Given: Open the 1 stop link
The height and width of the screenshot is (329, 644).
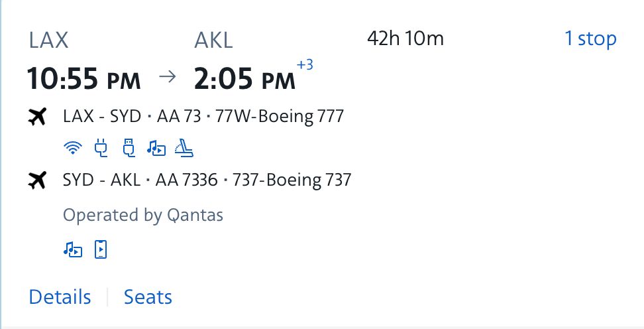Looking at the screenshot, I should tap(590, 39).
